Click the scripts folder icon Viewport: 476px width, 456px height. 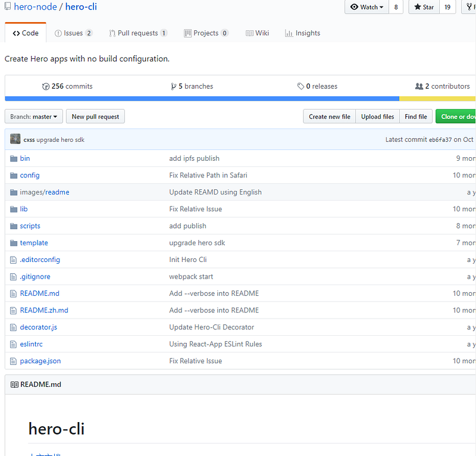[x=14, y=226]
